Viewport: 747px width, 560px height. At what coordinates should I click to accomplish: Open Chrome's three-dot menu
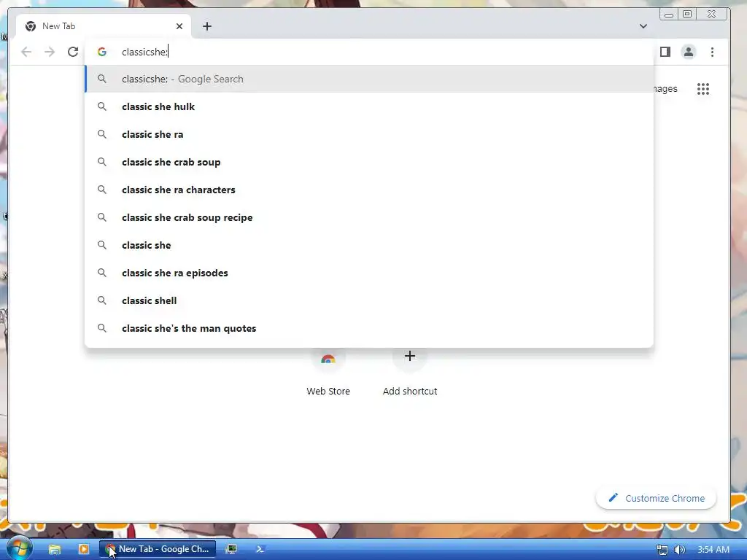(712, 52)
